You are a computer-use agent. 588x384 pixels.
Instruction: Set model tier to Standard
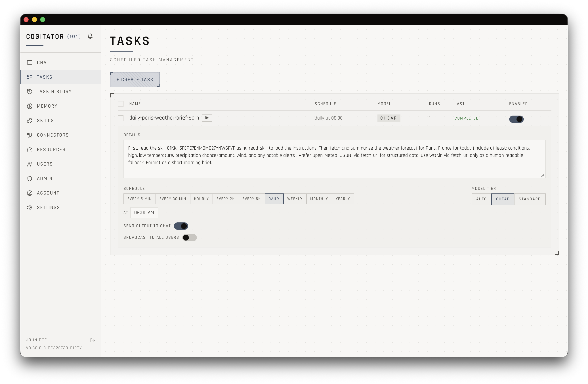pos(530,199)
